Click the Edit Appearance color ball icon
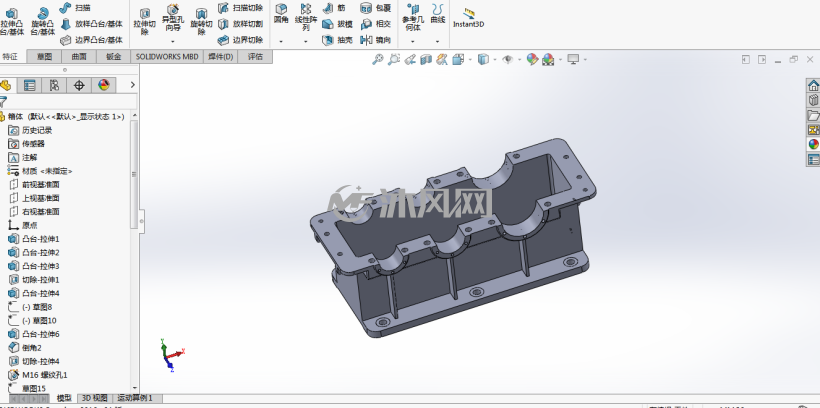Viewport: 820px width, 408px height. pos(532,60)
